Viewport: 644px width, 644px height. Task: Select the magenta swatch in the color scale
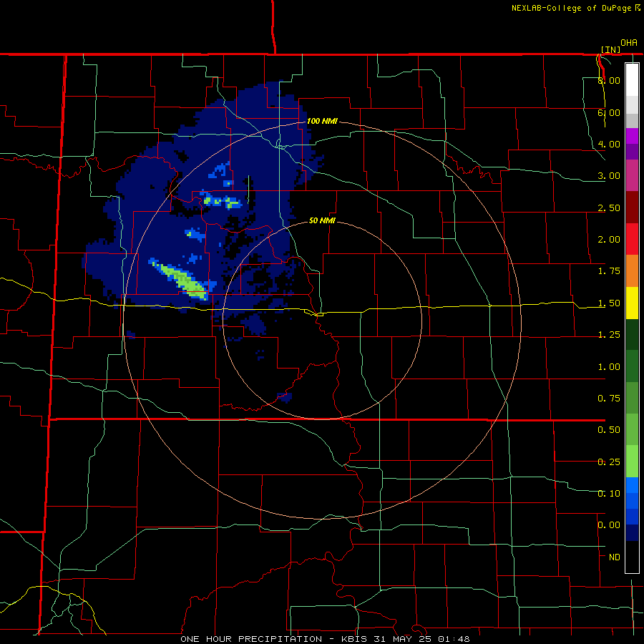coord(632,136)
